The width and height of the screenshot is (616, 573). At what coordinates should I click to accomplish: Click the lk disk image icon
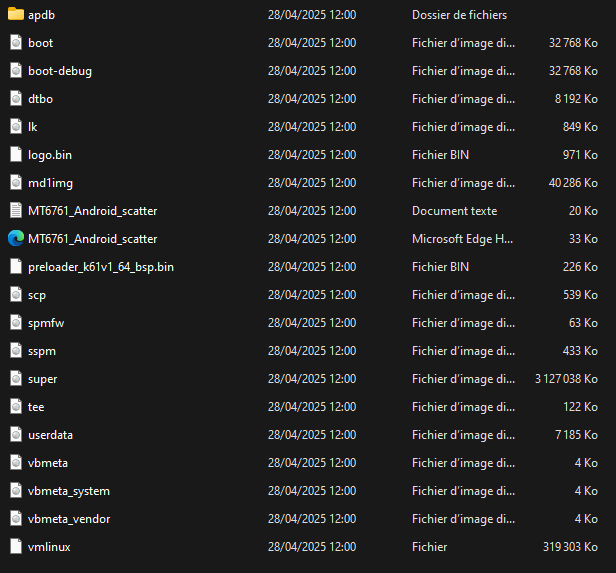(x=16, y=126)
